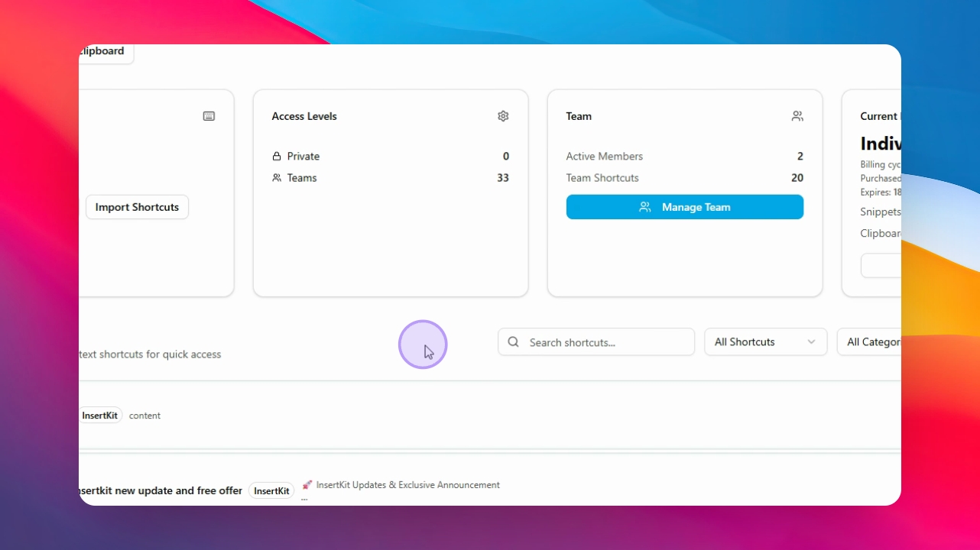Open the Access Levels gear settings icon
980x550 pixels.
pos(503,116)
